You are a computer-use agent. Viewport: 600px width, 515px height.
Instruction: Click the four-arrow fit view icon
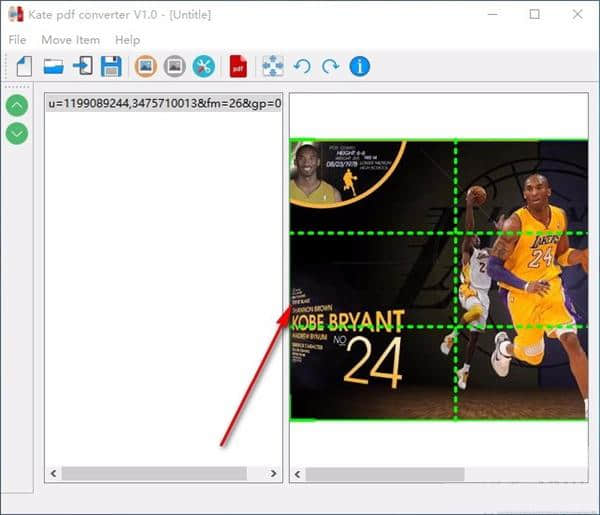(272, 67)
